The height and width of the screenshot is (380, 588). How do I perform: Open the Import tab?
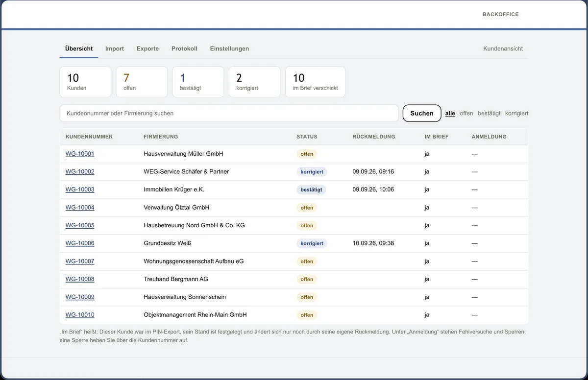click(115, 48)
